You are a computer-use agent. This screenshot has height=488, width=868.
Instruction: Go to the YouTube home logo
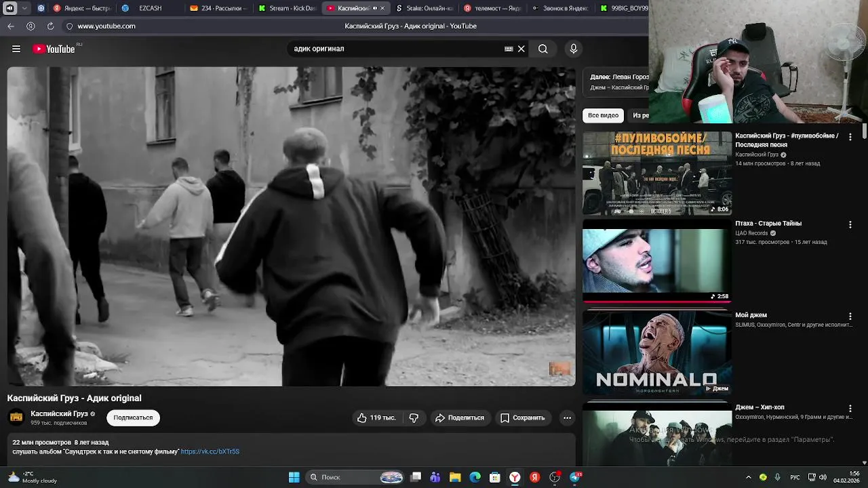pyautogui.click(x=54, y=49)
